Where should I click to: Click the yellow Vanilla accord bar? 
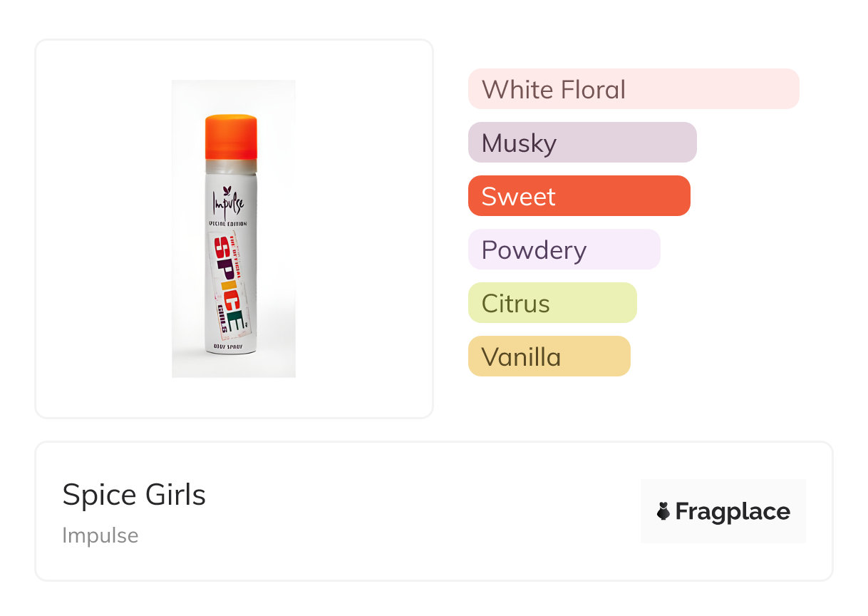[x=549, y=356]
